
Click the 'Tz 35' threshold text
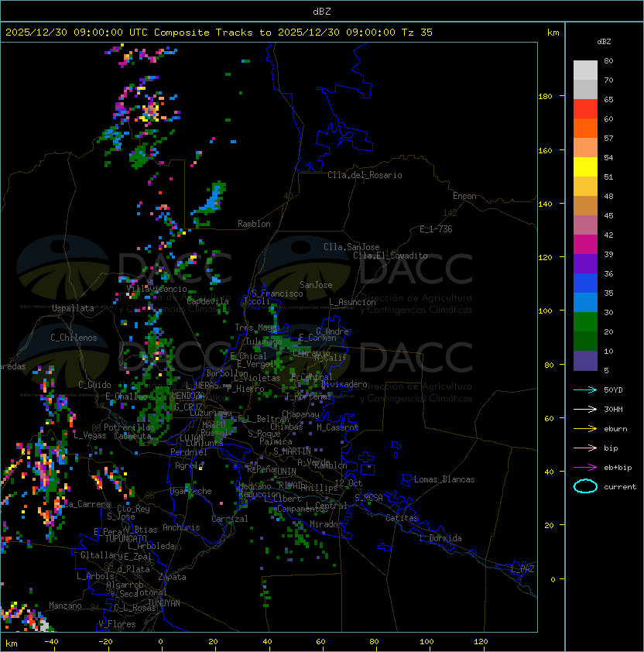coord(417,33)
